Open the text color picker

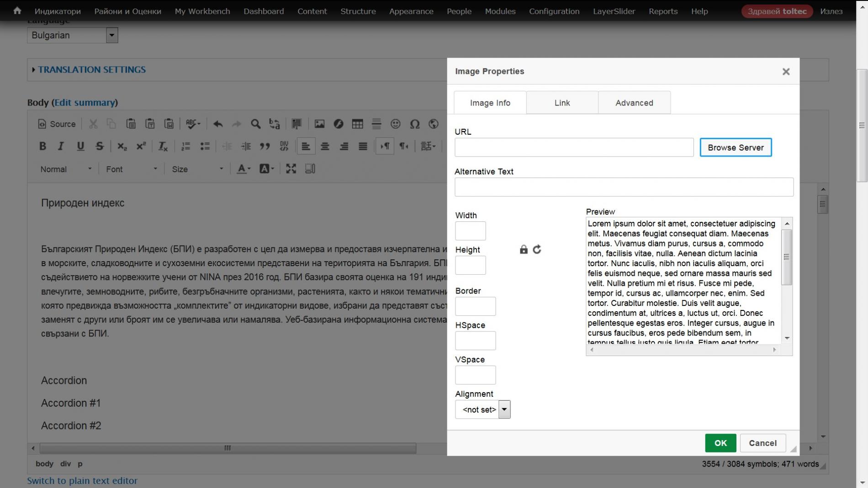point(243,169)
